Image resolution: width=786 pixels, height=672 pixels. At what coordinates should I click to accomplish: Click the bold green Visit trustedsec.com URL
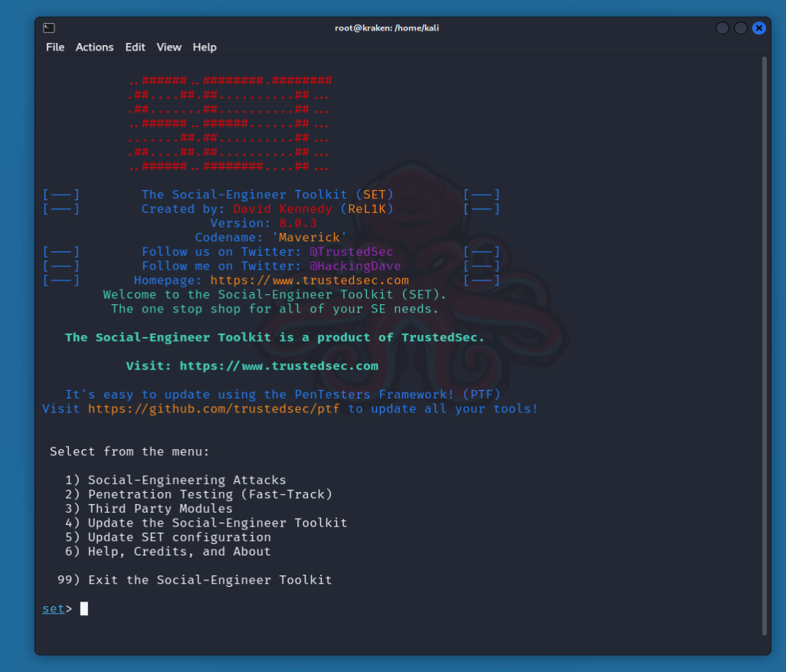(x=279, y=366)
